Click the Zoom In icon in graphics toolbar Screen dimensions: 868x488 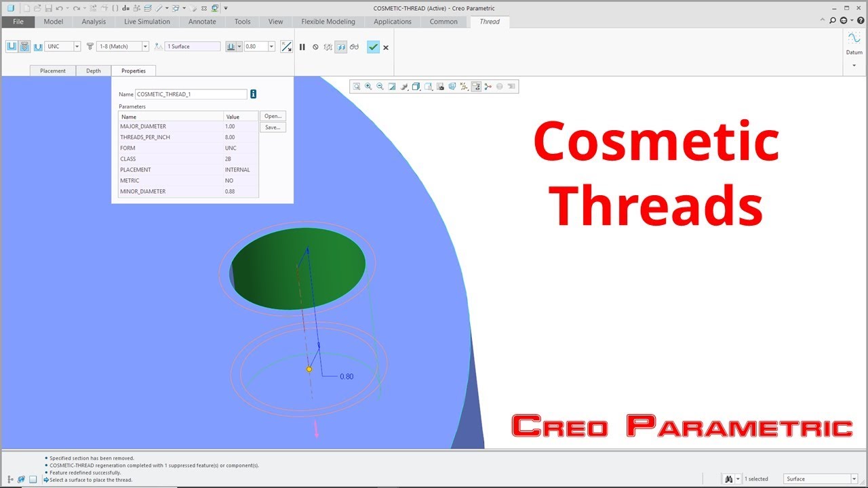(368, 86)
